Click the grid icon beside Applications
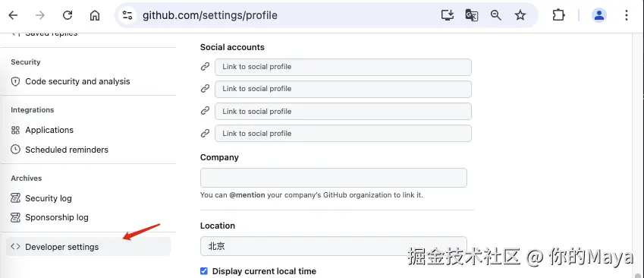The image size is (644, 278). [x=15, y=130]
